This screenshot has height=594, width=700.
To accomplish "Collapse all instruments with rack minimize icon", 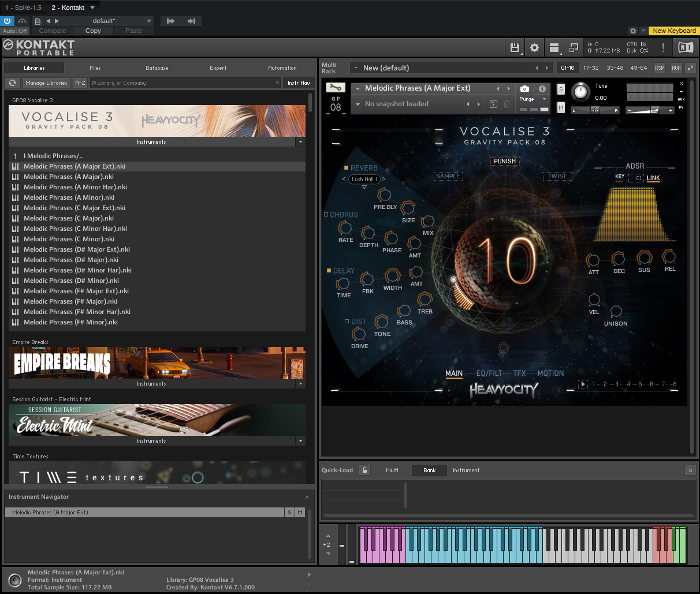I will pos(692,68).
